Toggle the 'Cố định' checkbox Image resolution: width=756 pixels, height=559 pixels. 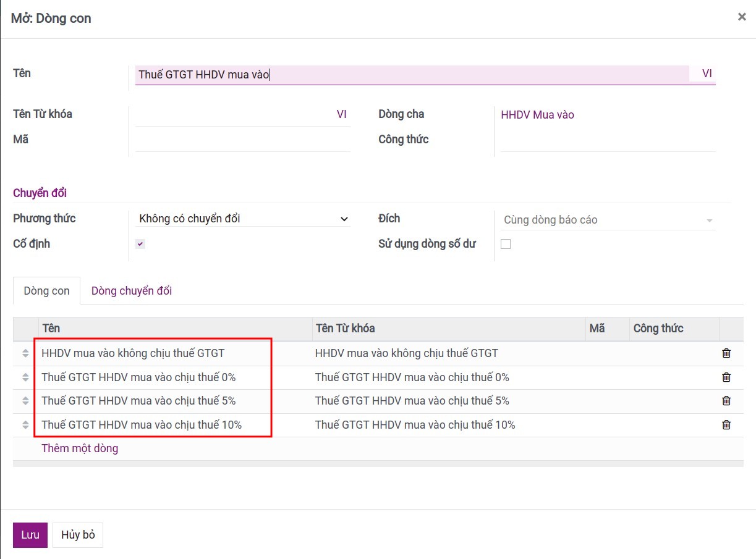tap(140, 244)
